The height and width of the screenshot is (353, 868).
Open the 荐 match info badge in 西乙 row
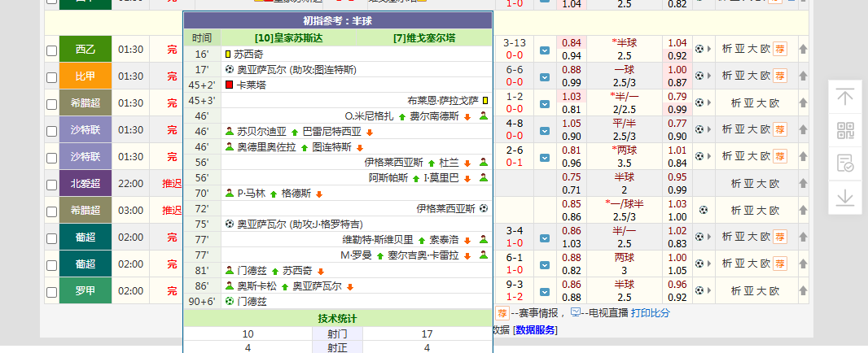tap(779, 50)
